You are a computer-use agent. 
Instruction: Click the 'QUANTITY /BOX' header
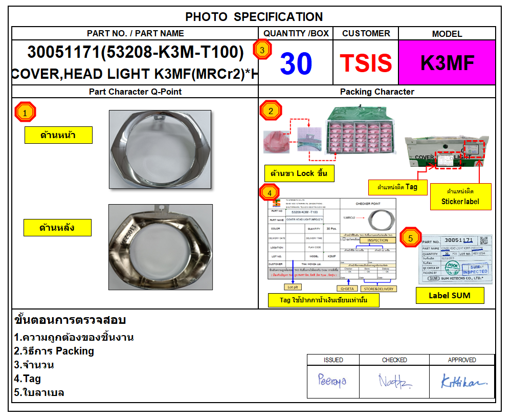(296, 33)
